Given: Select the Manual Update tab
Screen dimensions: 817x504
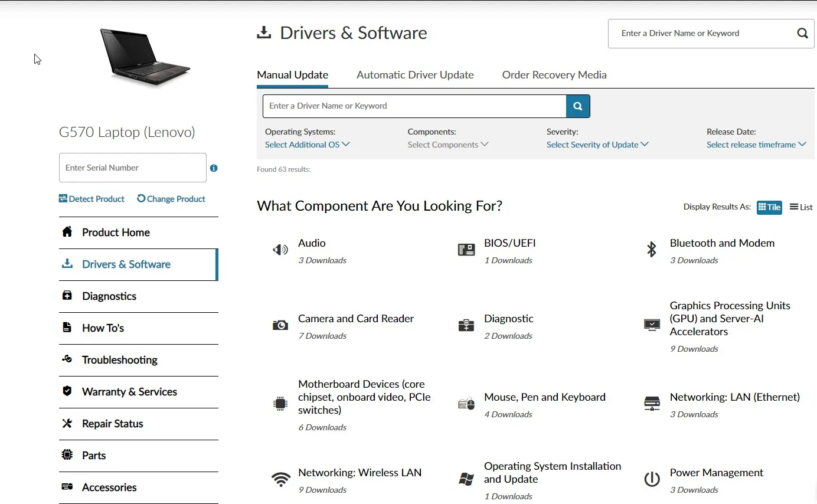Looking at the screenshot, I should pos(292,75).
